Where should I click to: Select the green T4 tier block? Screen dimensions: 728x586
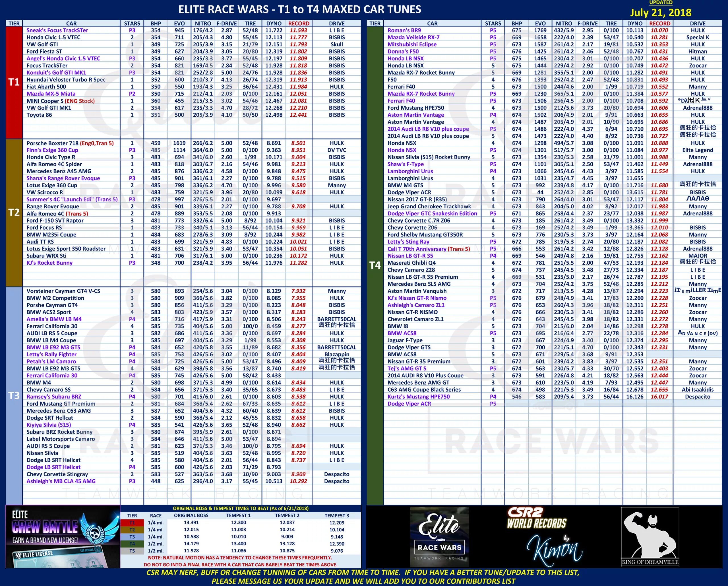click(x=375, y=266)
